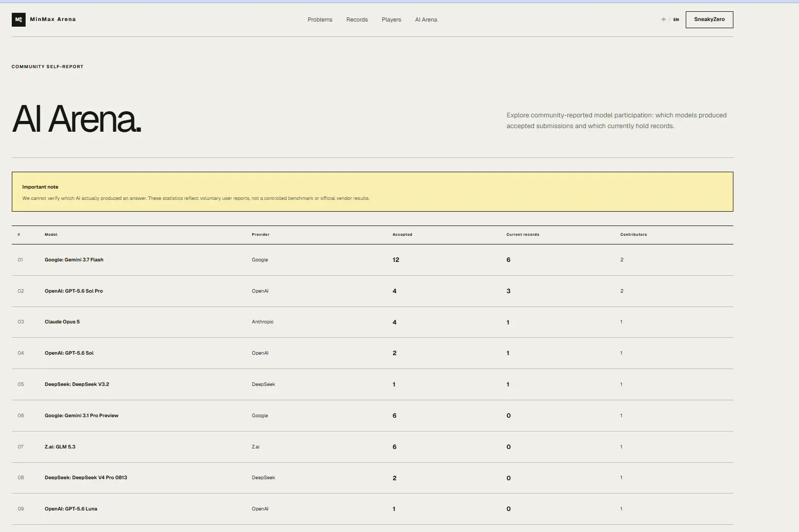Screen dimensions: 799x532
Task: Click the COMMUNITY SELF-REPORT label
Action: pos(47,67)
